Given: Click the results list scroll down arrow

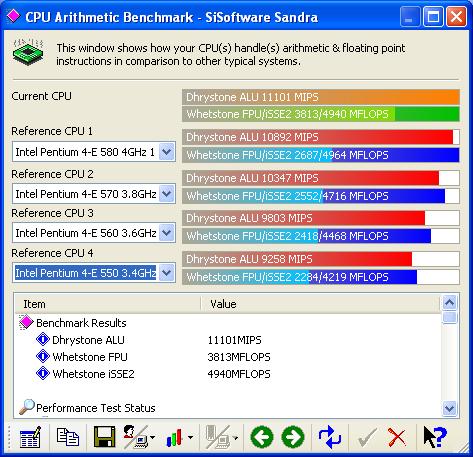Looking at the screenshot, I should [450, 408].
